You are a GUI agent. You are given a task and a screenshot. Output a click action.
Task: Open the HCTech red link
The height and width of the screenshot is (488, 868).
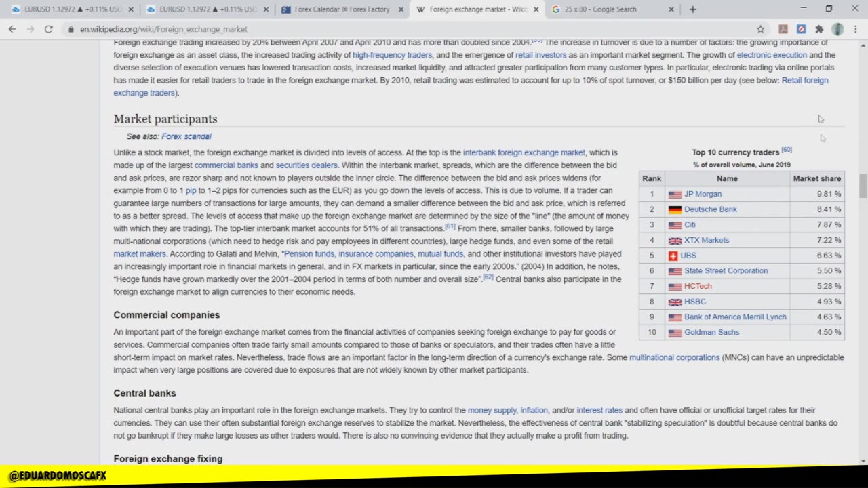pos(698,286)
